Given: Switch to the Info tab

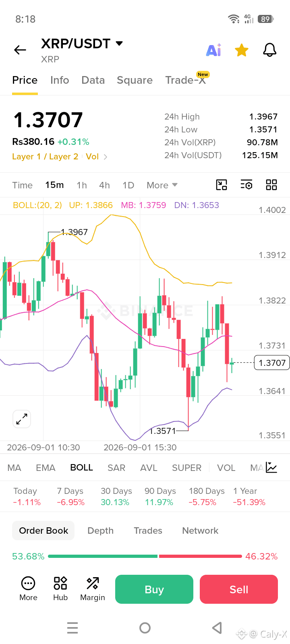Looking at the screenshot, I should coord(60,80).
